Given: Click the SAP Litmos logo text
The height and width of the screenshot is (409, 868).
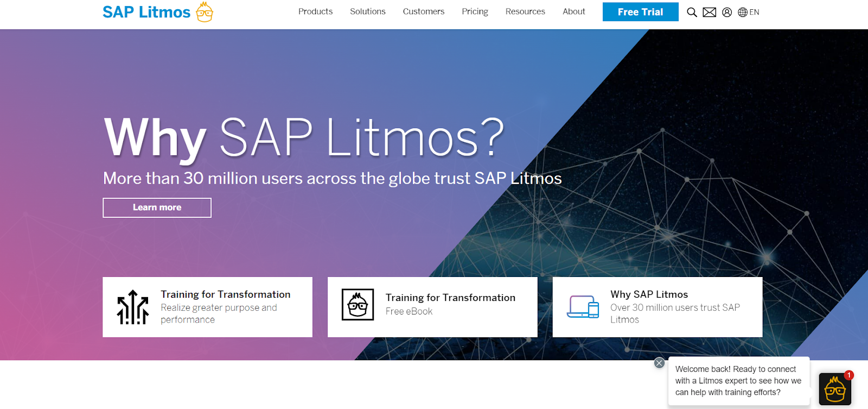Looking at the screenshot, I should [146, 12].
